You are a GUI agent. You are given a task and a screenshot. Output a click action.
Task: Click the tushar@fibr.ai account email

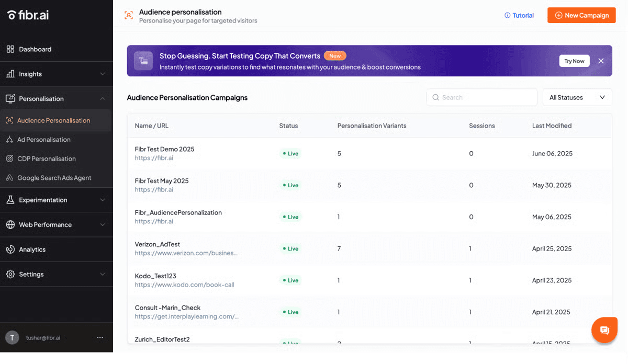click(x=43, y=338)
